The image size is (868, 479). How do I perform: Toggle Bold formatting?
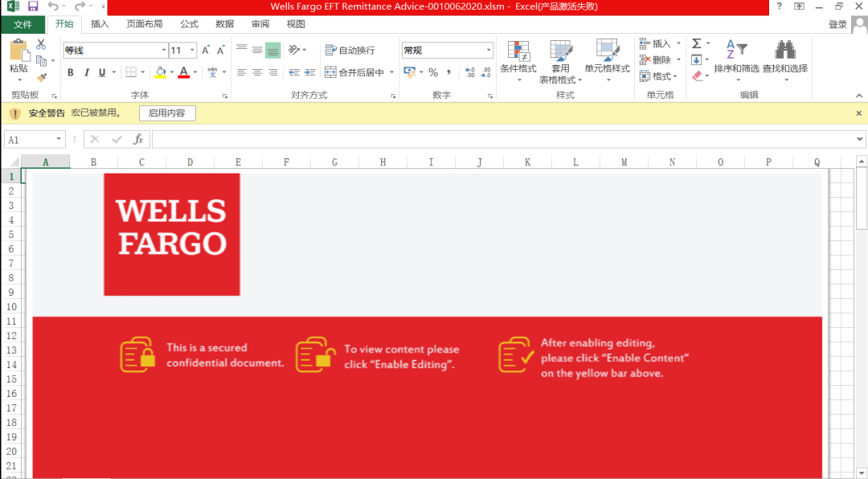70,72
